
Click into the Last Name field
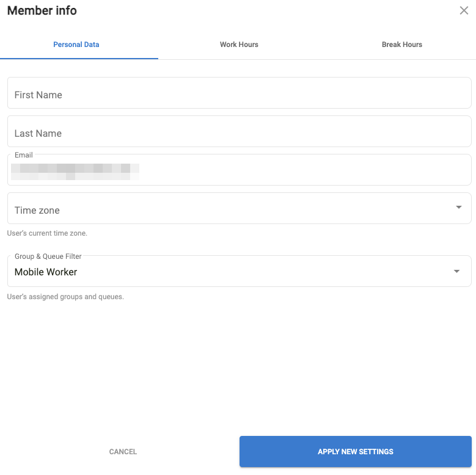(239, 132)
